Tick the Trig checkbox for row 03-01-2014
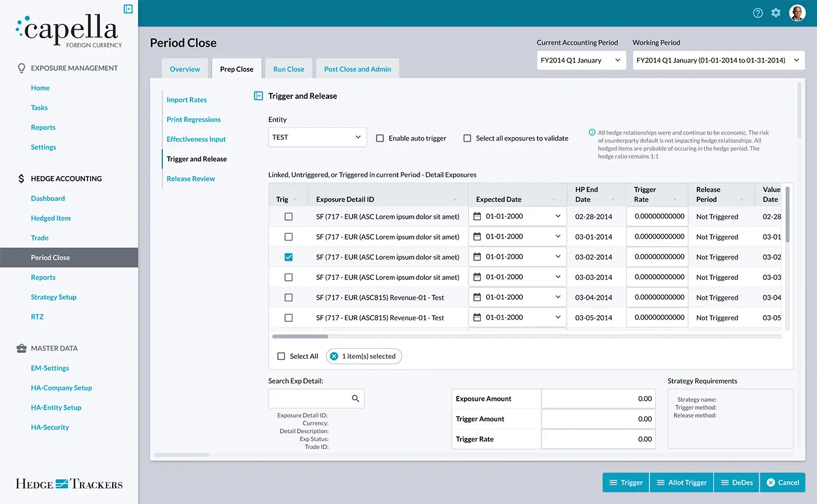Screen dimensions: 817x504 point(288,237)
